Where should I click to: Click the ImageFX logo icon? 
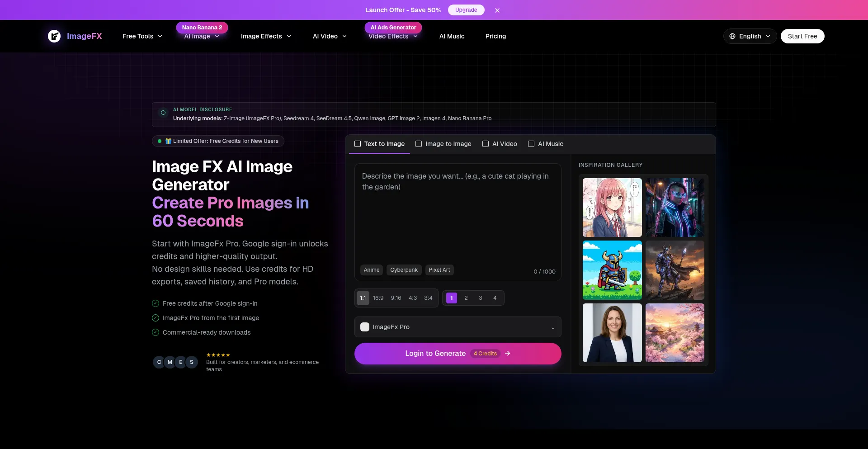[54, 36]
